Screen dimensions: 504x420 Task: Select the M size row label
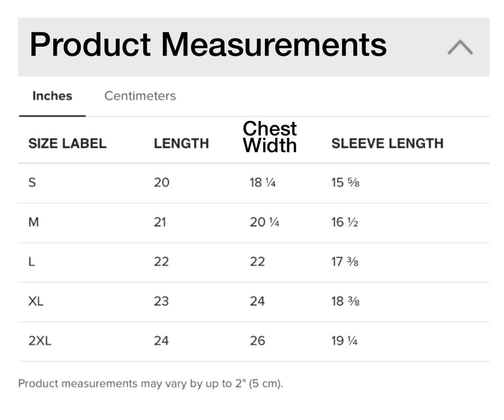(x=33, y=222)
